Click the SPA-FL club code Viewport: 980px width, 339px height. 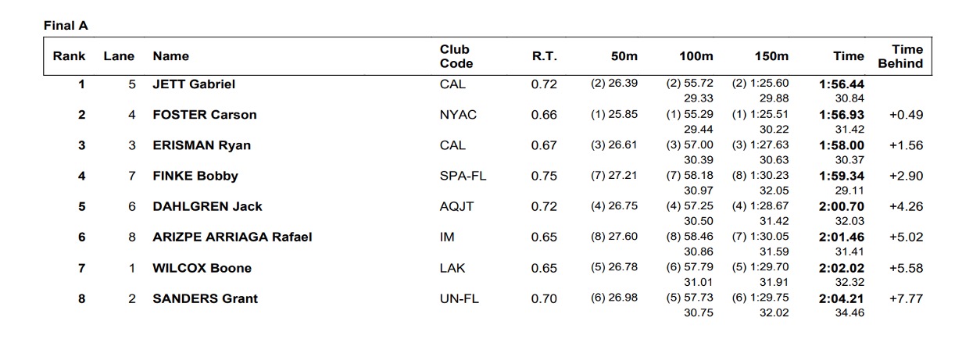[463, 176]
